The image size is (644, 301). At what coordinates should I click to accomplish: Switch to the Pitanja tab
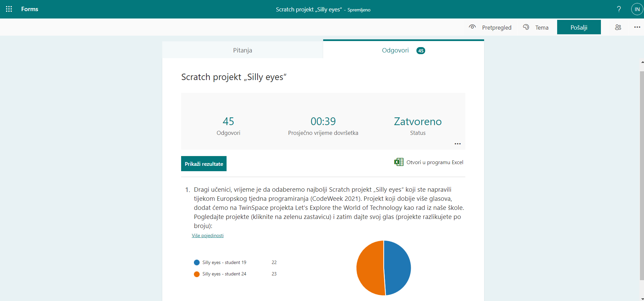242,50
